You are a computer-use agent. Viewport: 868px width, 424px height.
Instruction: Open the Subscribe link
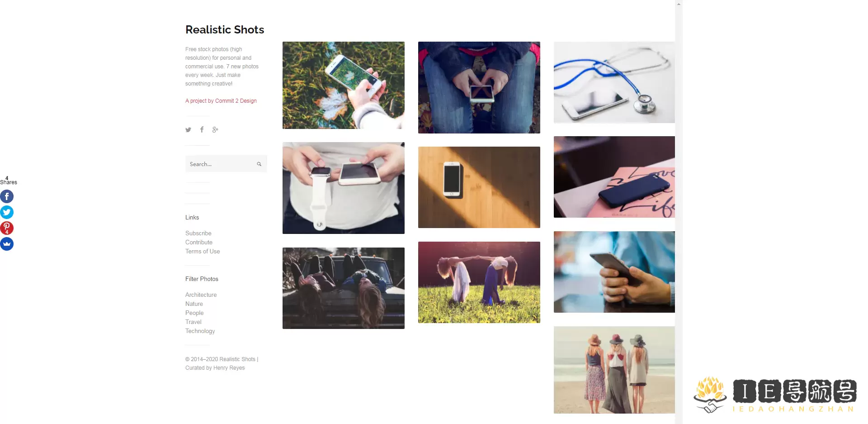click(198, 233)
